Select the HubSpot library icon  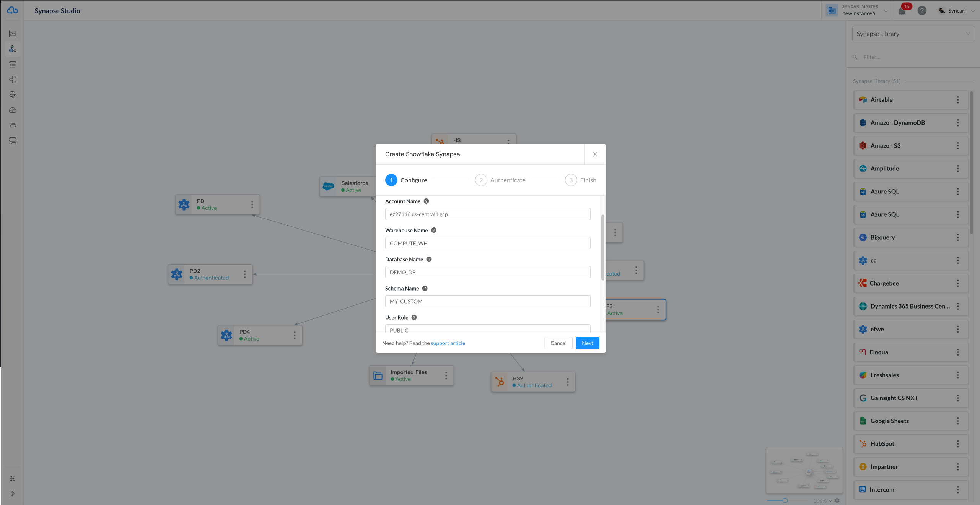863,444
